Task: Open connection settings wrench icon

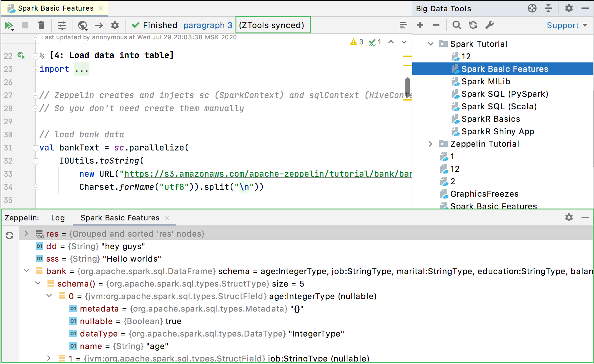Action: [x=489, y=25]
